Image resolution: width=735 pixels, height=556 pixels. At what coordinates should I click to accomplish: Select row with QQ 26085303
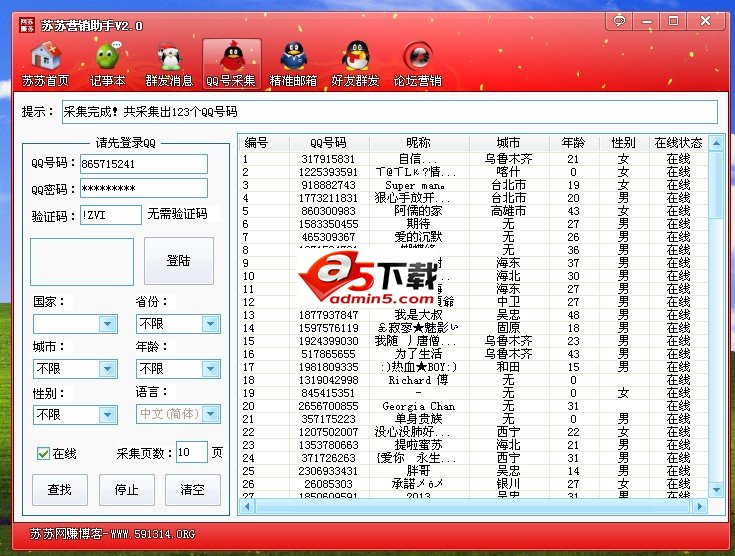[x=473, y=484]
